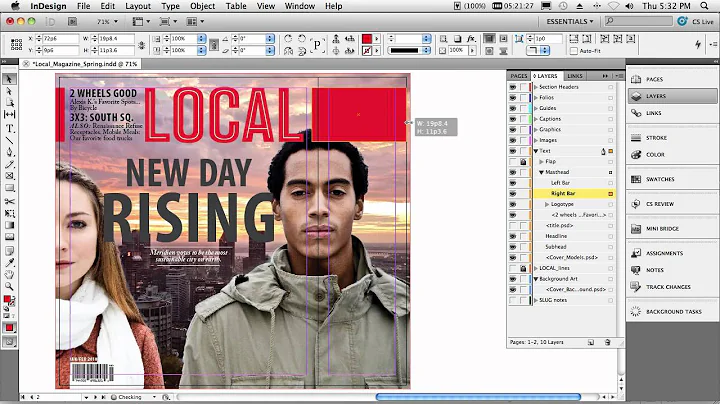Select the Rectangle Frame tool

click(x=9, y=176)
